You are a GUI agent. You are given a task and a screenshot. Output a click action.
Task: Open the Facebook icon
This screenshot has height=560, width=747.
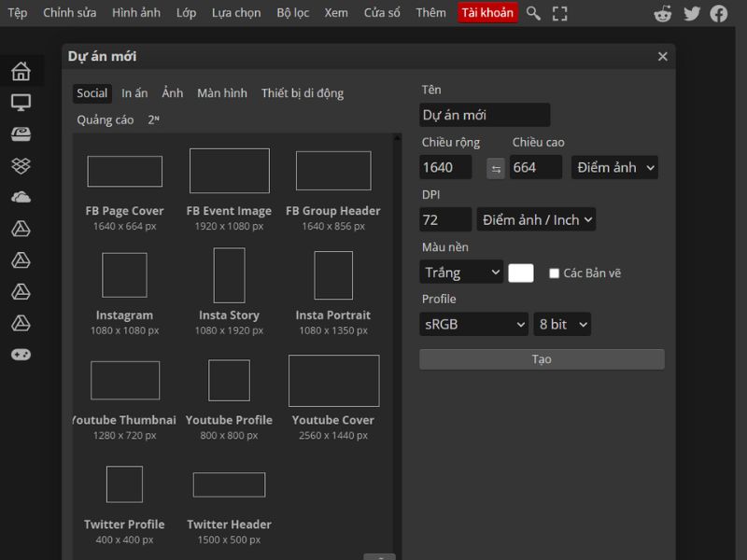(x=719, y=13)
